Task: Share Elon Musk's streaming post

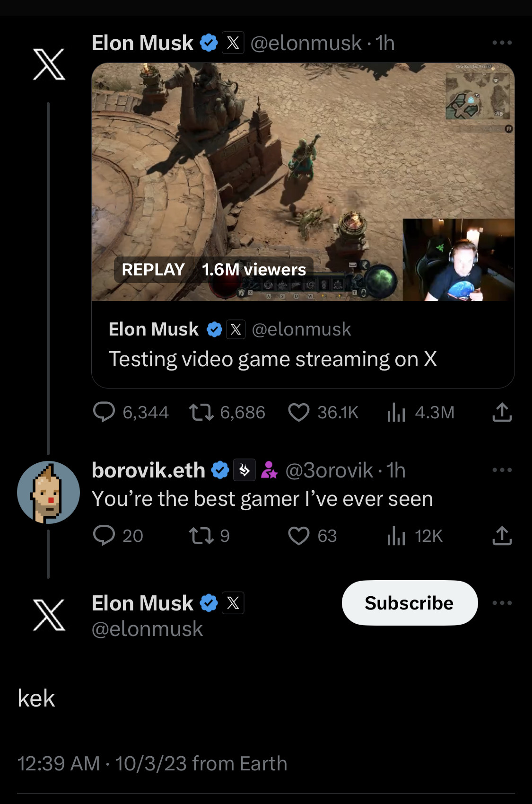Action: coord(502,412)
